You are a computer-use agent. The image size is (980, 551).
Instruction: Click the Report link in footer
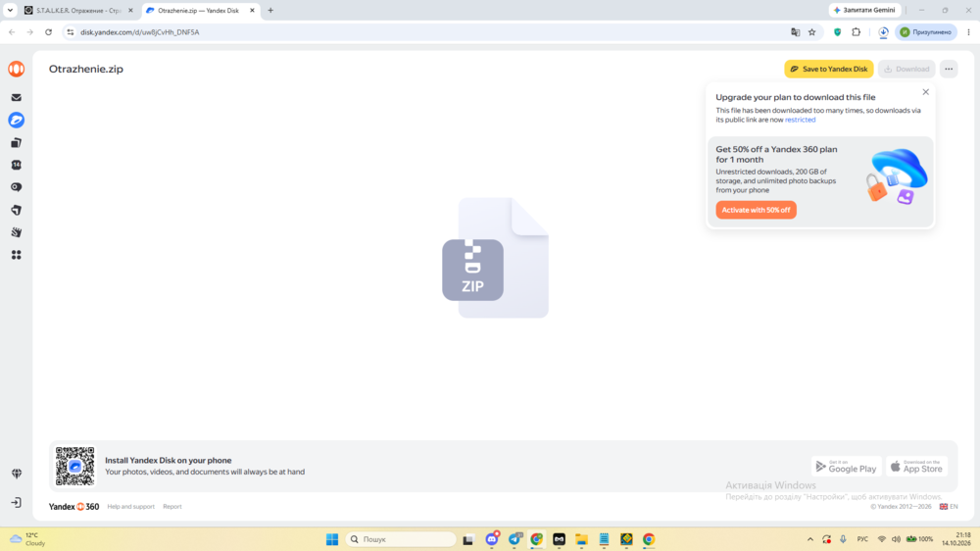pyautogui.click(x=172, y=507)
